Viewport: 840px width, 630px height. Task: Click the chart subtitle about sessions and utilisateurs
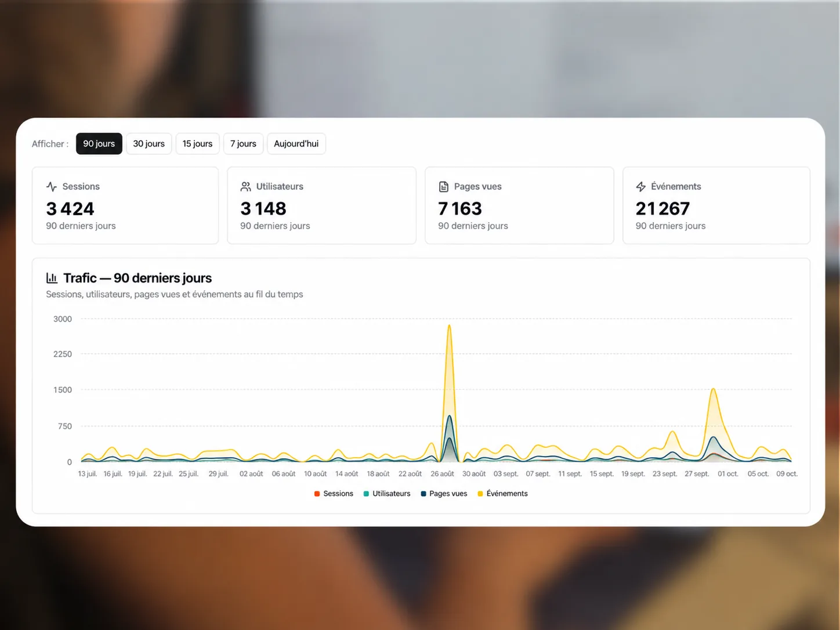(175, 294)
